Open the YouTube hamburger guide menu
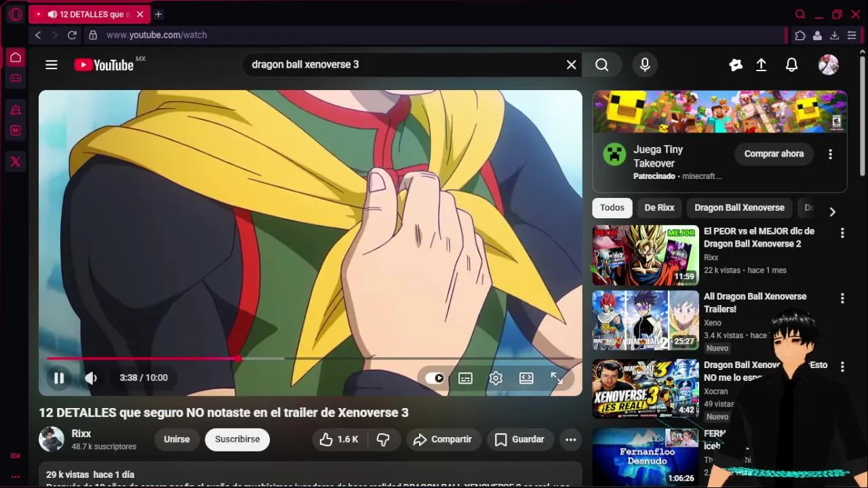This screenshot has width=868, height=488. coord(52,64)
